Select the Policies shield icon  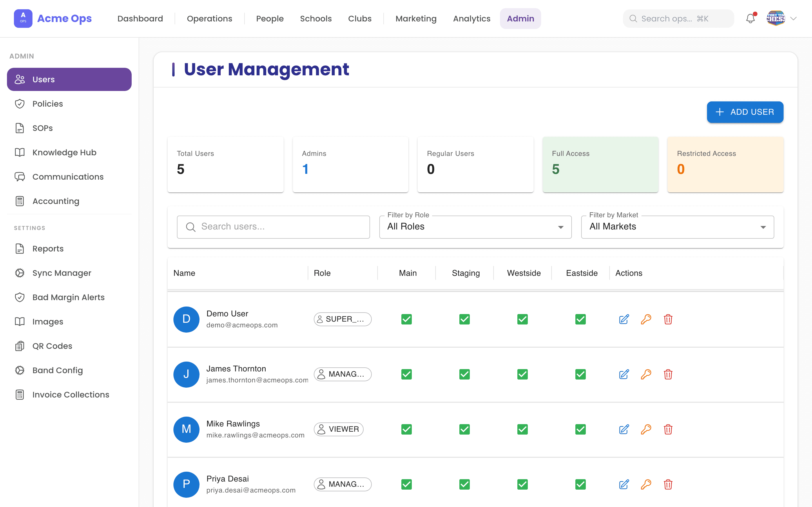pyautogui.click(x=20, y=104)
